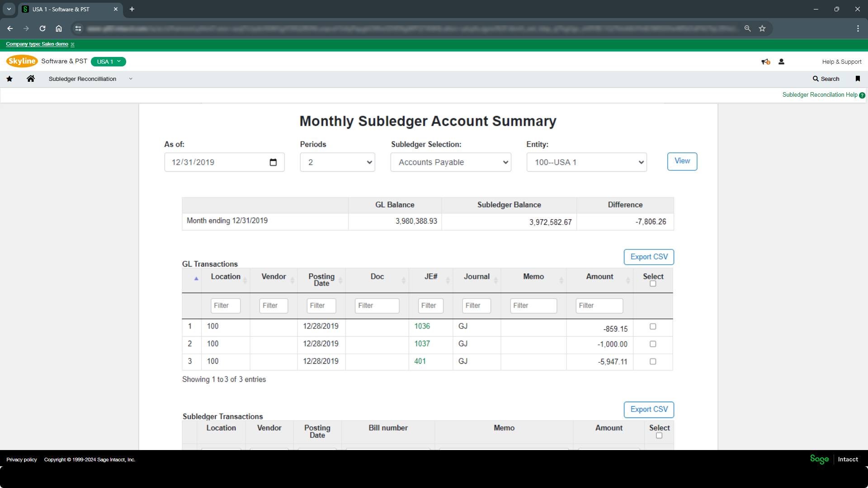The width and height of the screenshot is (868, 488).
Task: Open the Entity 100--USA 1 dropdown
Action: [x=586, y=162]
